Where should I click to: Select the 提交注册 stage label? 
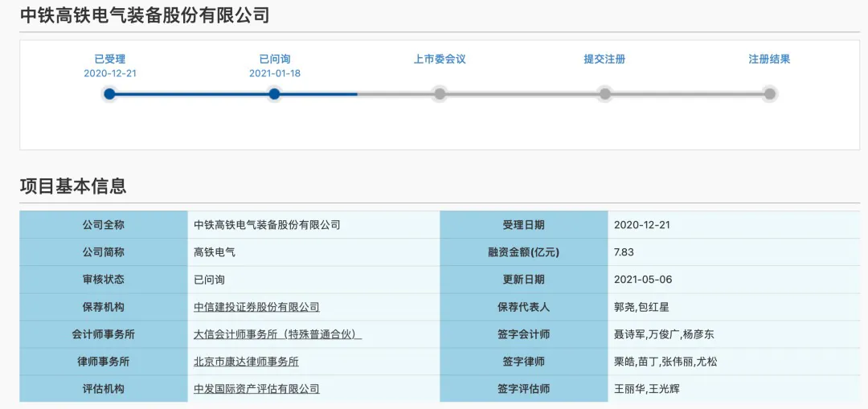coord(604,59)
